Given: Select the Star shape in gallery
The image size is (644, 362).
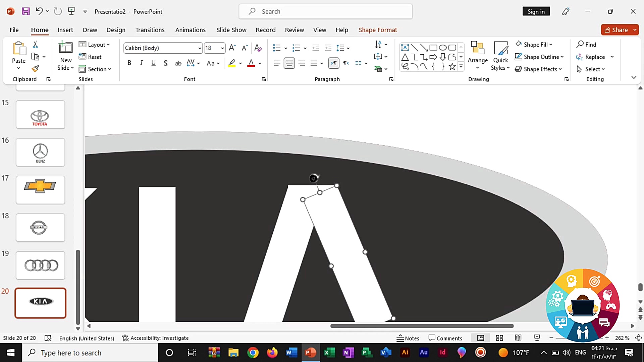Looking at the screenshot, I should coord(452,67).
